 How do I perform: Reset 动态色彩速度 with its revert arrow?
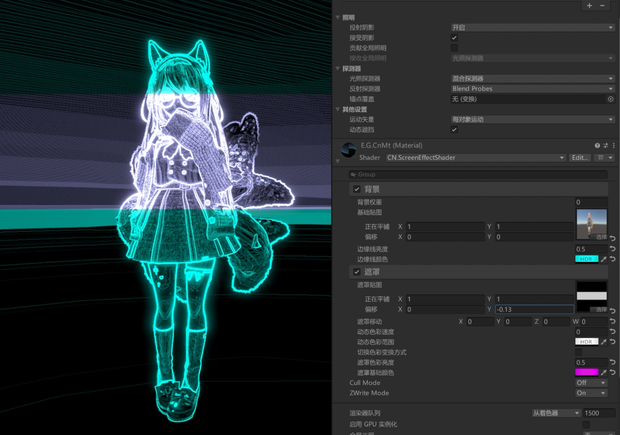click(x=612, y=332)
